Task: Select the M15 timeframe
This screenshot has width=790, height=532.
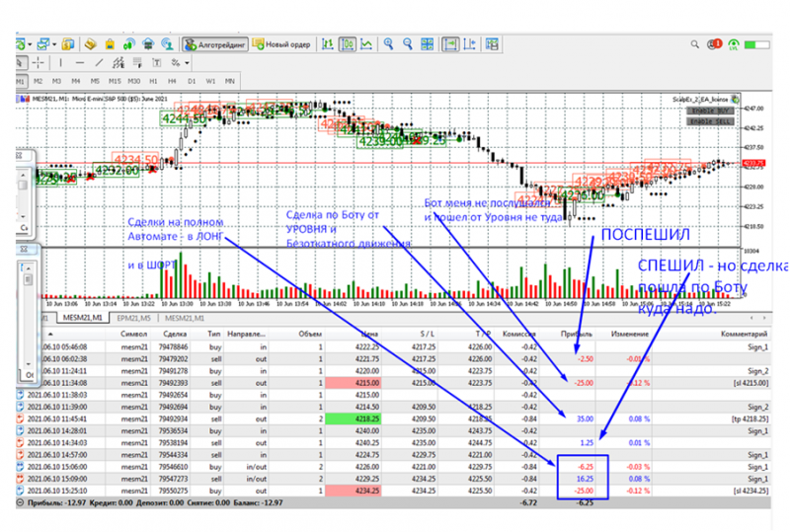Action: [x=115, y=81]
